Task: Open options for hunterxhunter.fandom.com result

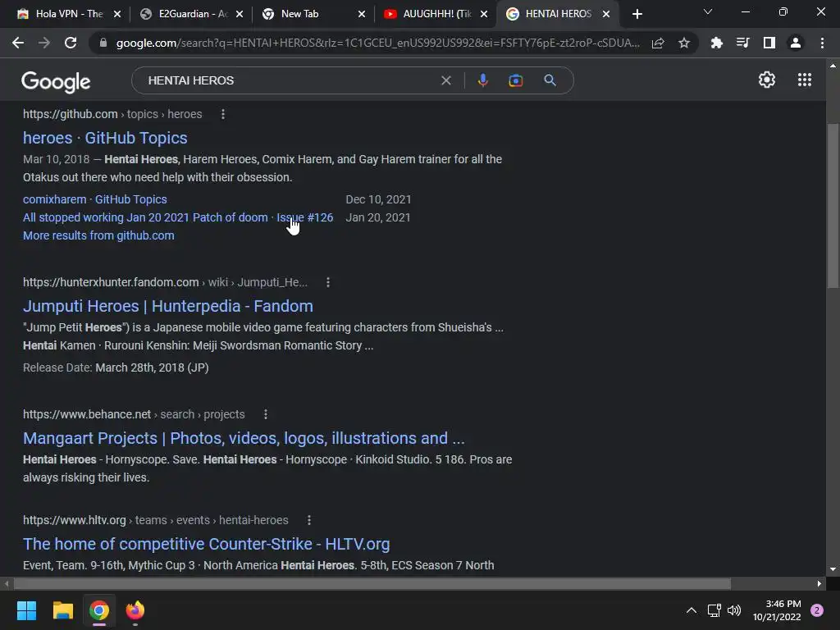Action: point(328,282)
